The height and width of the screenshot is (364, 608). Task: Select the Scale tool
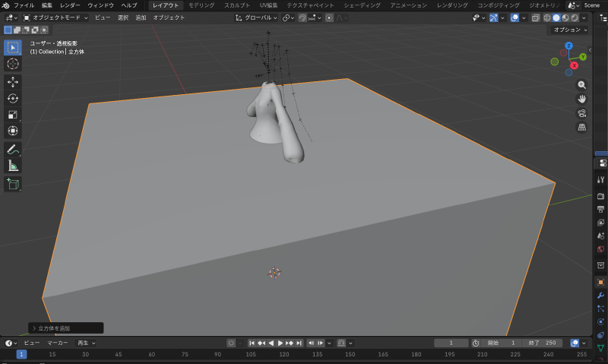(x=13, y=115)
